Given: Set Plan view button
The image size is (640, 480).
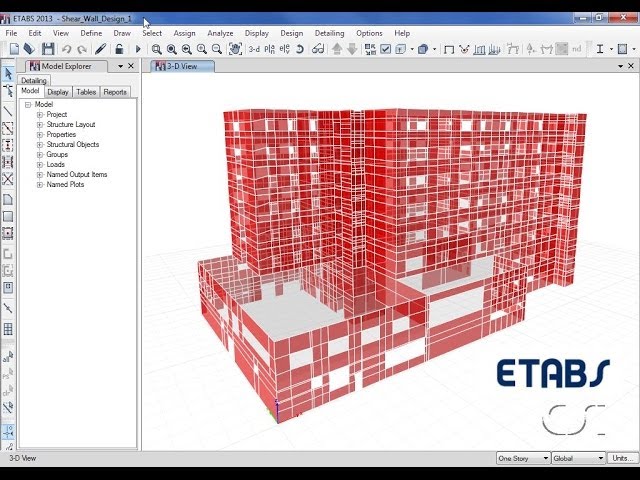Looking at the screenshot, I should point(269,49).
